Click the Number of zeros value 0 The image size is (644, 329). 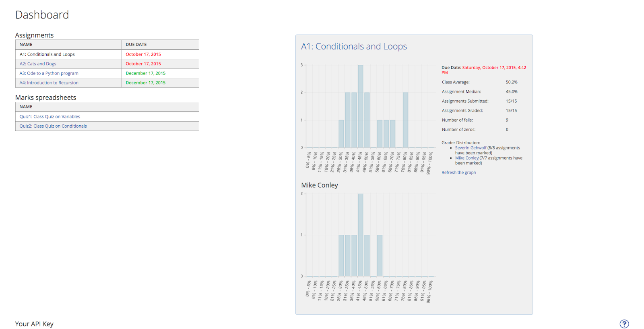click(x=507, y=130)
